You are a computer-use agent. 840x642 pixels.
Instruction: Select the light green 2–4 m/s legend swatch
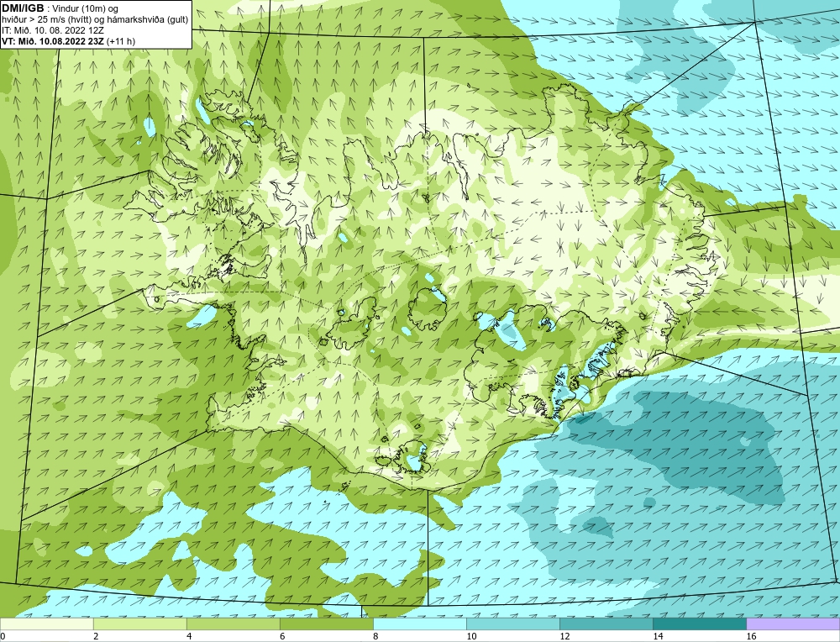click(139, 624)
